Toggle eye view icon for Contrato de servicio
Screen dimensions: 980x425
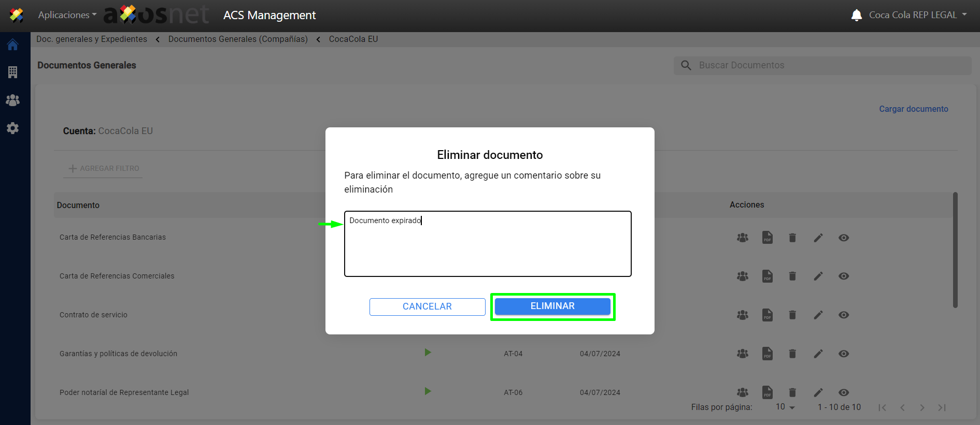pyautogui.click(x=843, y=315)
